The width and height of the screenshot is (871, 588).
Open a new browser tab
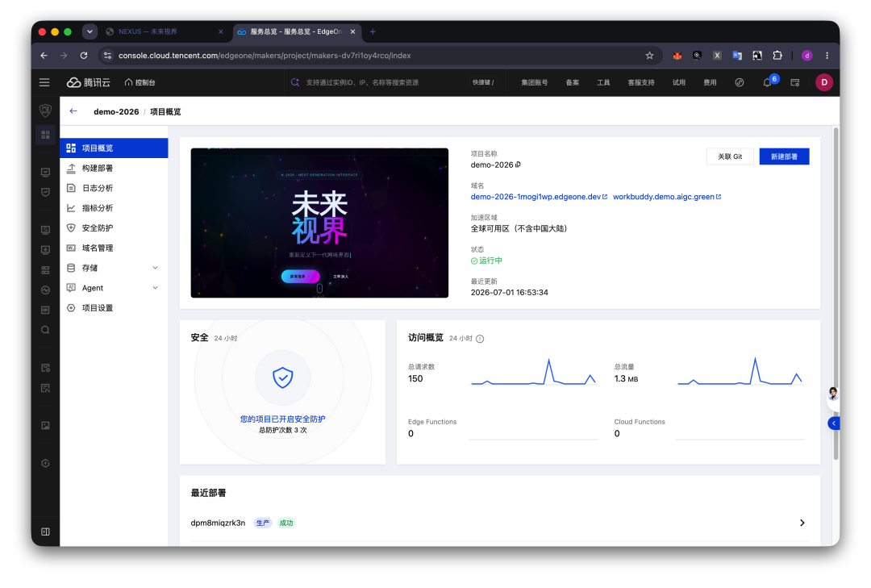tap(373, 31)
